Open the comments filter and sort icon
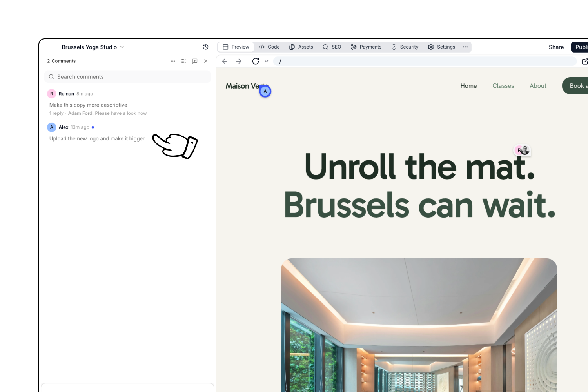588x392 pixels. click(x=184, y=61)
